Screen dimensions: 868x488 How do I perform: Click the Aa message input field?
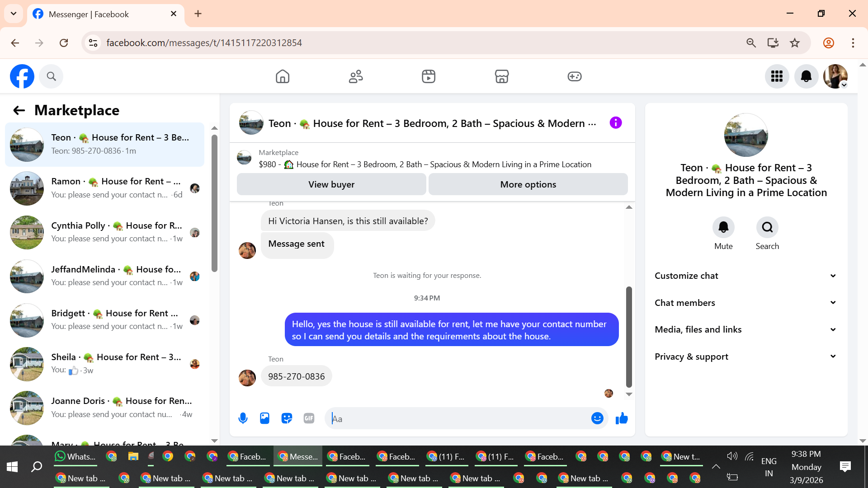457,419
